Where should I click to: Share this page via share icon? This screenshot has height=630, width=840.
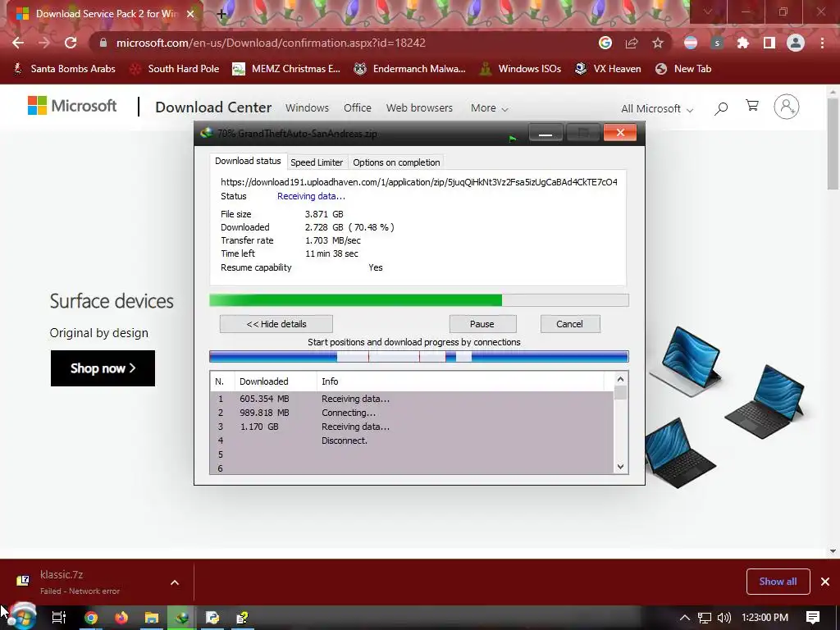632,43
